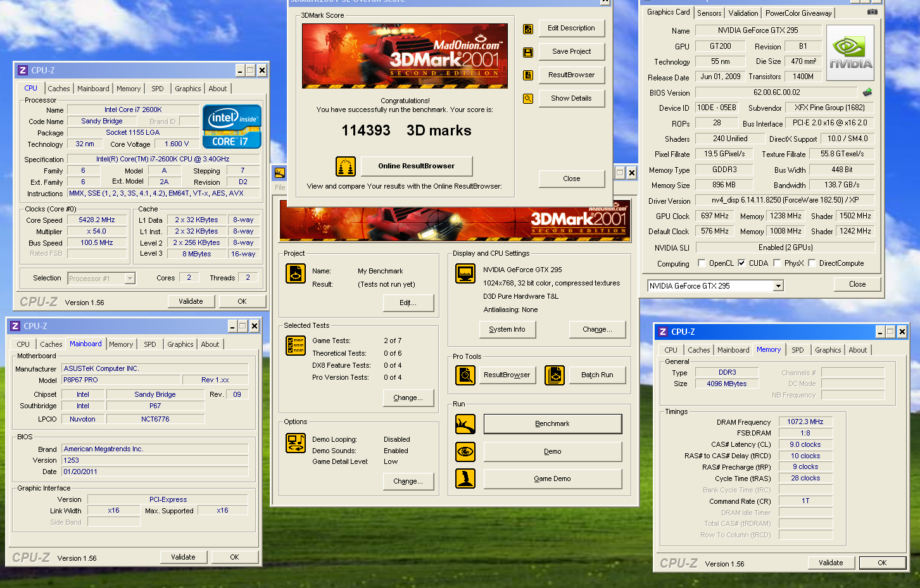Toggle the OpenCL checkbox in GPU-Z

pyautogui.click(x=702, y=263)
